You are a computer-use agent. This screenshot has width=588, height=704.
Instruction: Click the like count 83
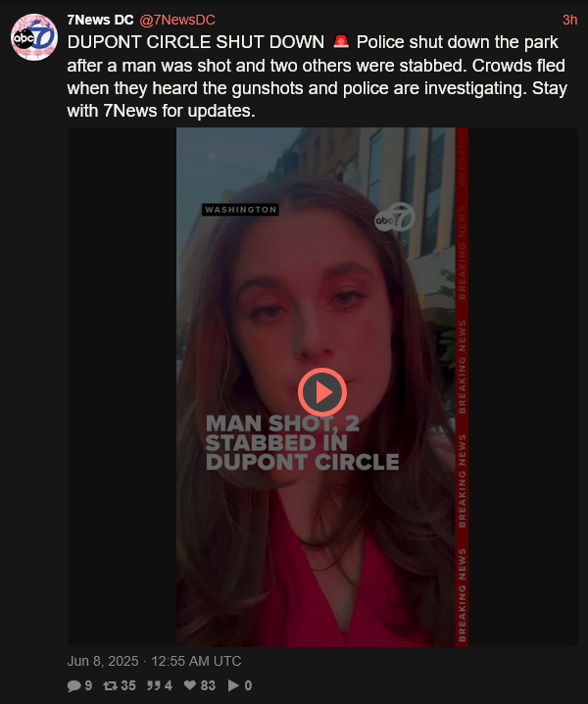coord(208,685)
